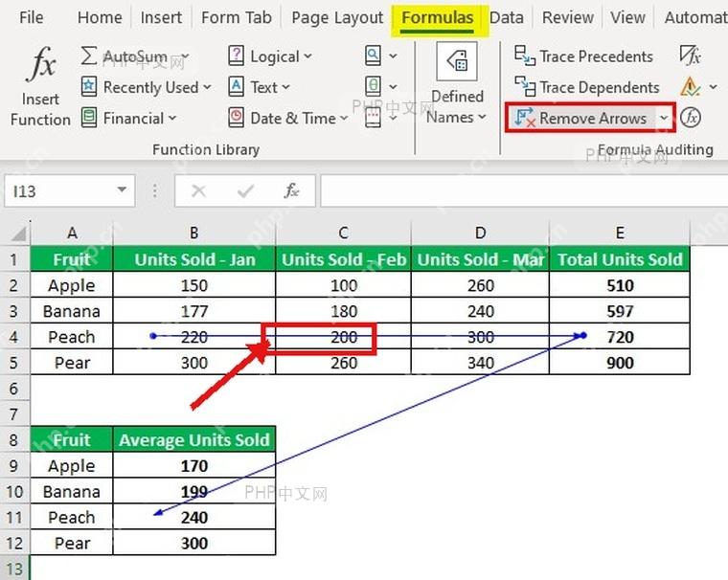
Task: Click the Error Checking warning icon
Action: [690, 87]
